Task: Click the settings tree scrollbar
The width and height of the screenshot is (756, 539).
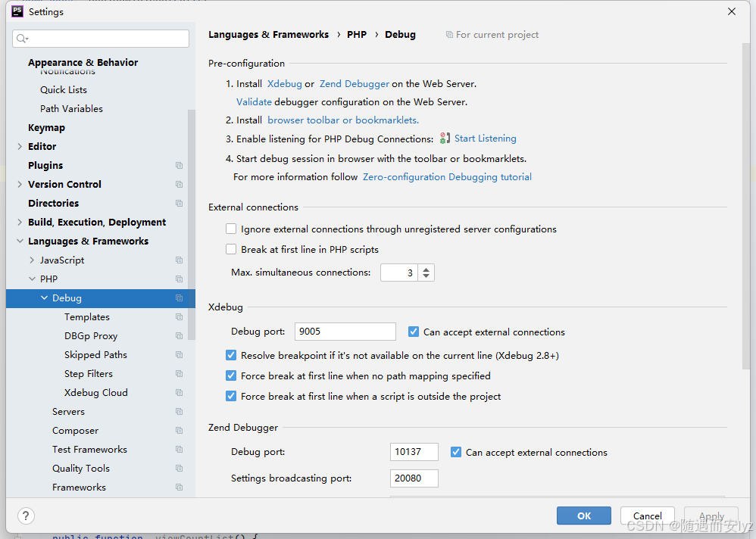Action: coord(192,224)
